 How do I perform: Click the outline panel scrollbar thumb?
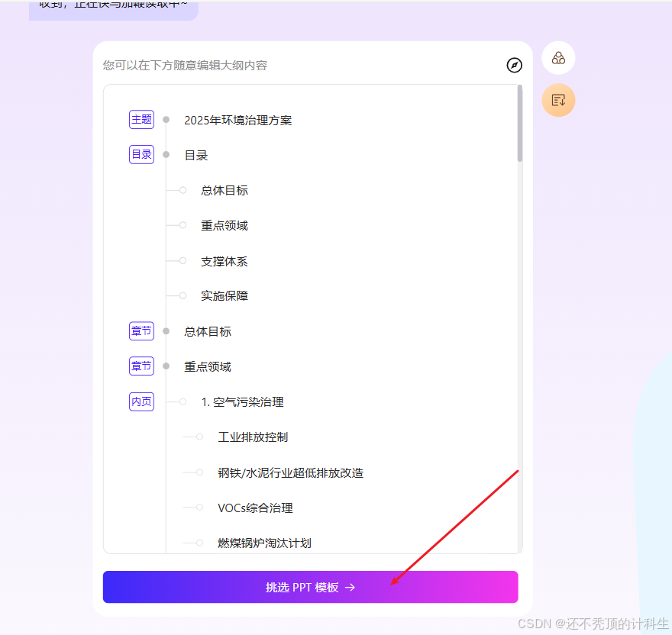click(x=520, y=124)
